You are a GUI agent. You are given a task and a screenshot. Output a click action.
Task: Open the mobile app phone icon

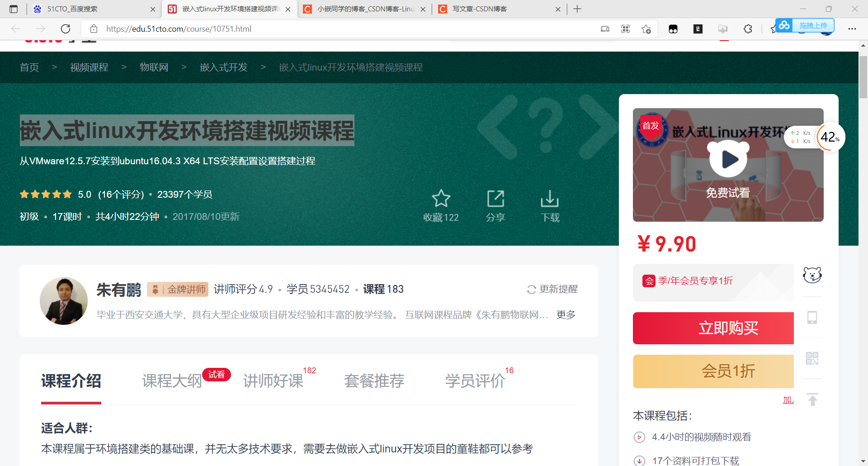tap(812, 318)
